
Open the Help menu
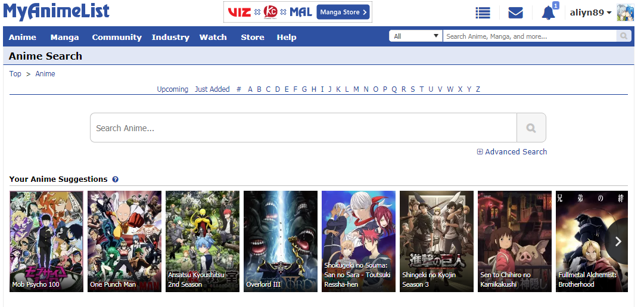pyautogui.click(x=287, y=37)
